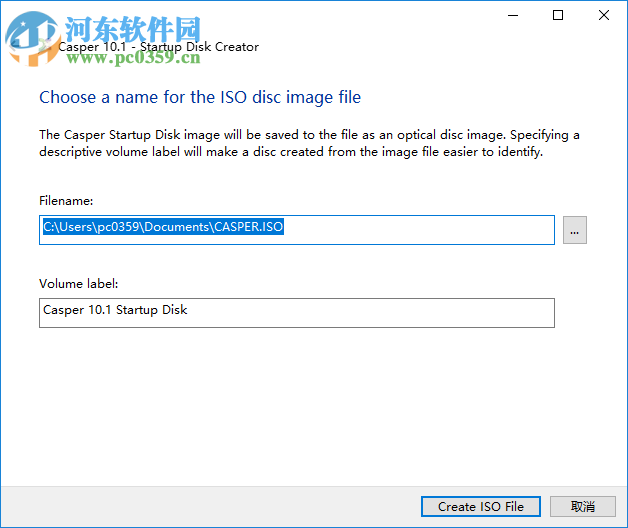Image resolution: width=628 pixels, height=528 pixels.
Task: Click gray footer bar left of Create ISO File
Action: [x=200, y=506]
